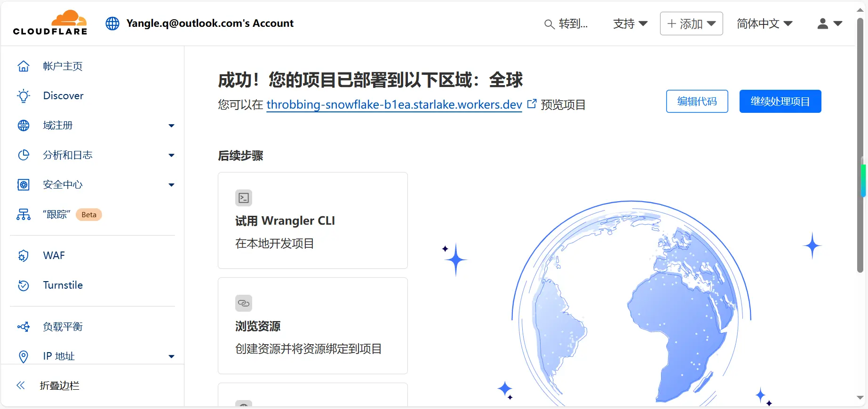Click the 分析和日志 chart icon
This screenshot has width=868, height=409.
click(24, 155)
